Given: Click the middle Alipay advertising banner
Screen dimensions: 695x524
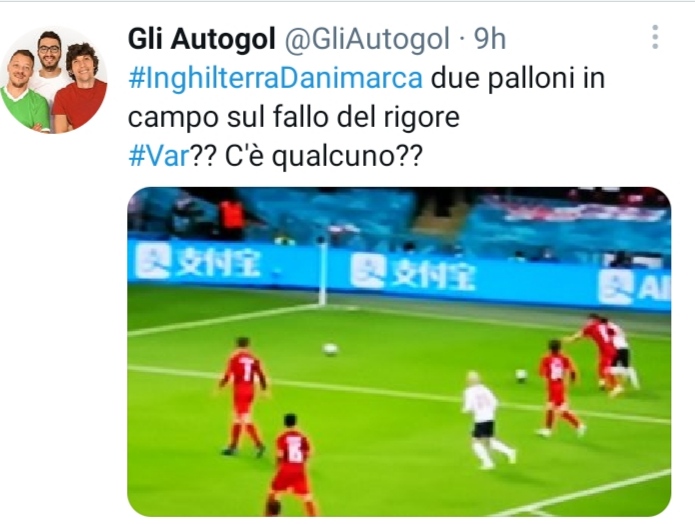Looking at the screenshot, I should coord(412,272).
